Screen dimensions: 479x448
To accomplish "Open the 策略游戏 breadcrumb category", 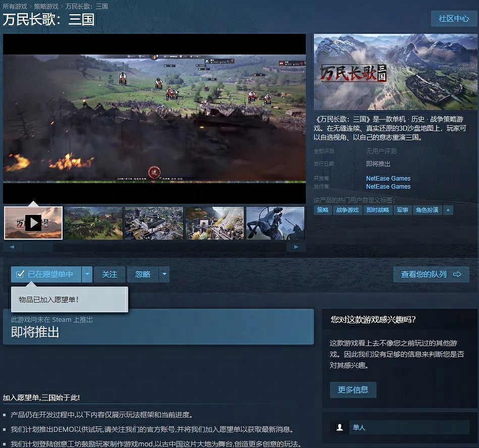I will coord(45,6).
